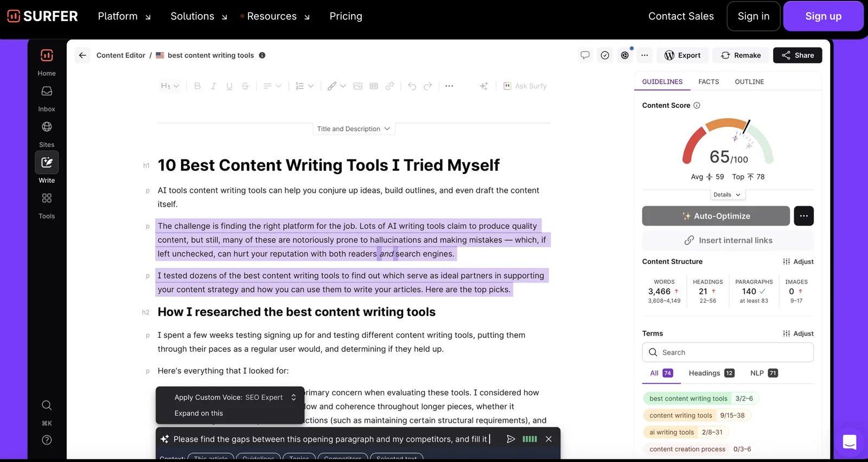
Task: Toggle italic formatting
Action: (213, 86)
